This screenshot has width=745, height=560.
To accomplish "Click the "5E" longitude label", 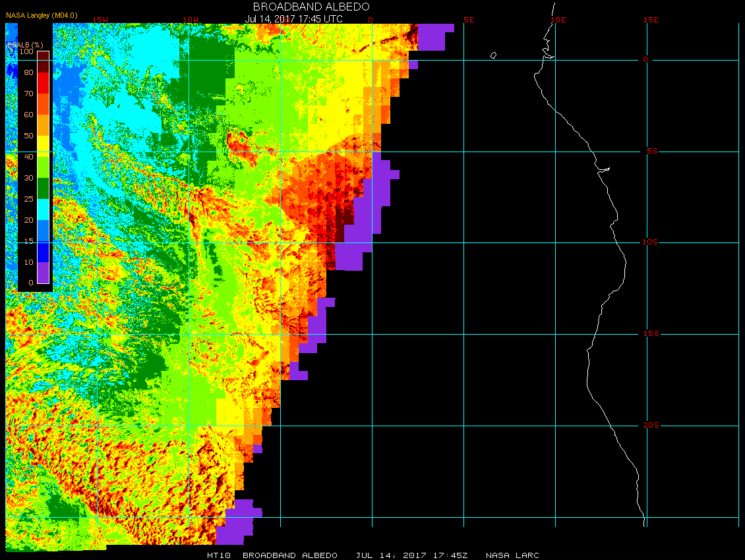I will pyautogui.click(x=469, y=20).
